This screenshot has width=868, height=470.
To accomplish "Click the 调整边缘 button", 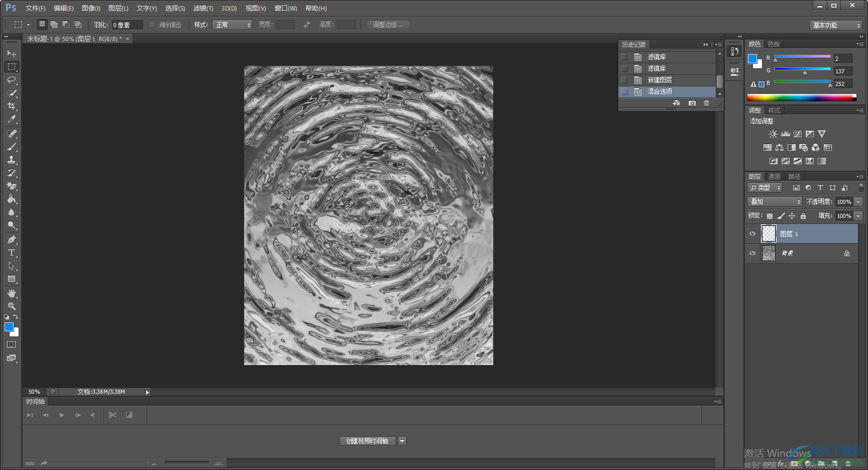I will click(388, 25).
